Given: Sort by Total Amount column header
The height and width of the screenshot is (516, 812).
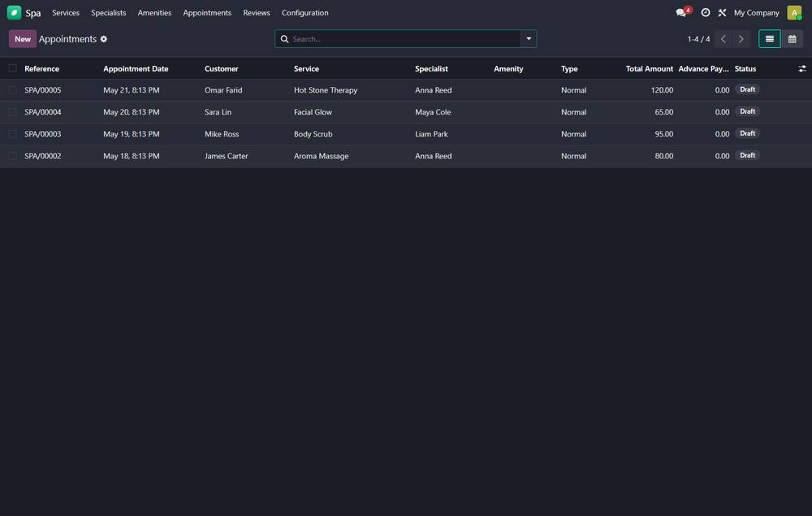Looking at the screenshot, I should pyautogui.click(x=650, y=68).
